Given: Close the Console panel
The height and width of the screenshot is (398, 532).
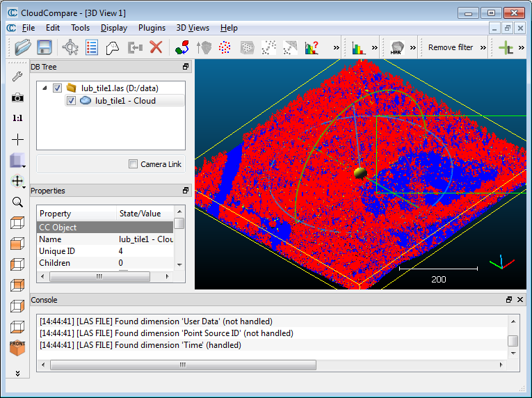Looking at the screenshot, I should pyautogui.click(x=519, y=299).
